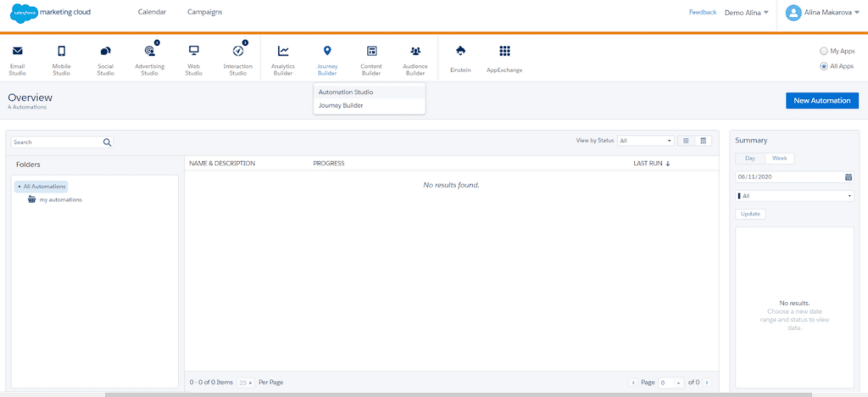Select the All Apps radio button

point(824,66)
